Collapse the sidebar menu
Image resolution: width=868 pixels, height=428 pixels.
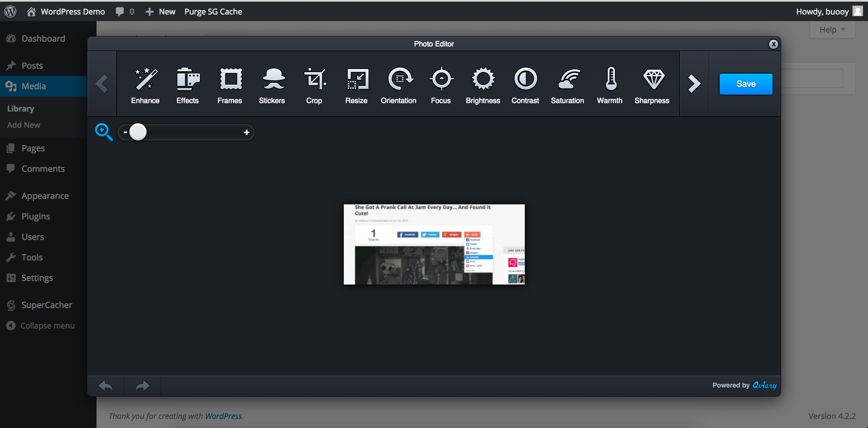point(40,326)
